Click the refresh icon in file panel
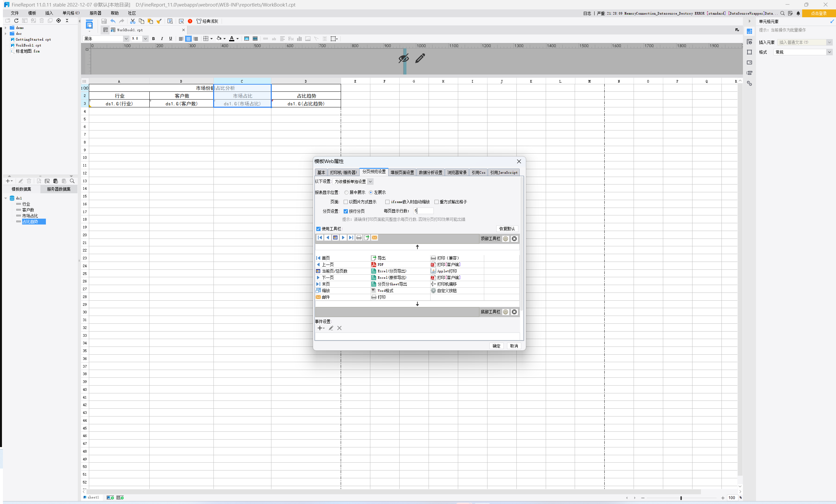Viewport: 836px width, 504px height. 16,21
